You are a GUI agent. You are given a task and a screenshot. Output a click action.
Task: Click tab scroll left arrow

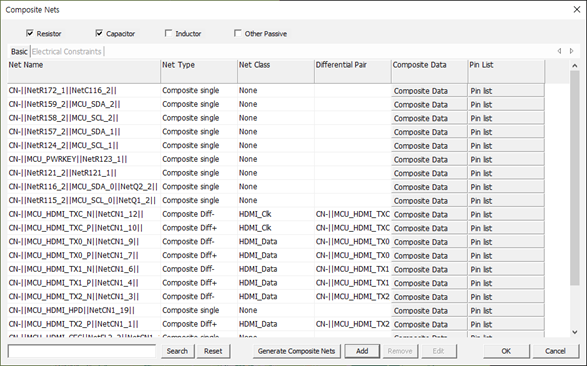pos(559,51)
